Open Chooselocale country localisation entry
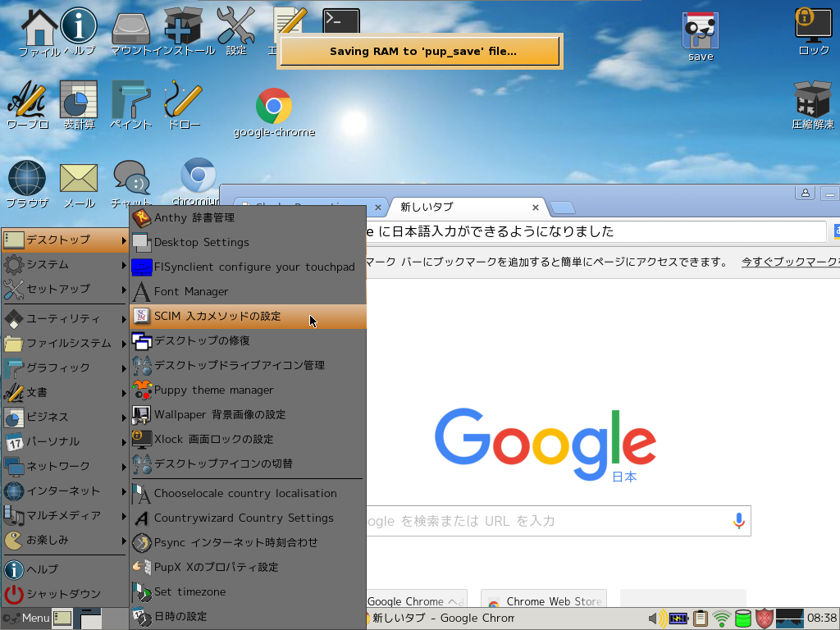 (x=248, y=493)
